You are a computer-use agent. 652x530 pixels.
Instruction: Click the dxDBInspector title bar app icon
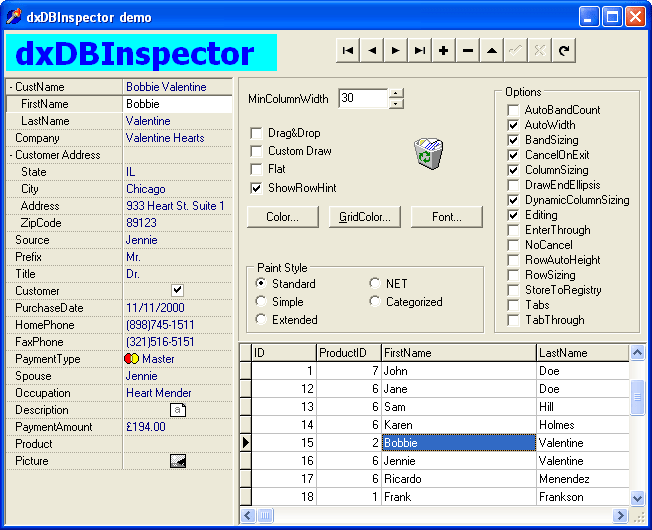pos(13,17)
